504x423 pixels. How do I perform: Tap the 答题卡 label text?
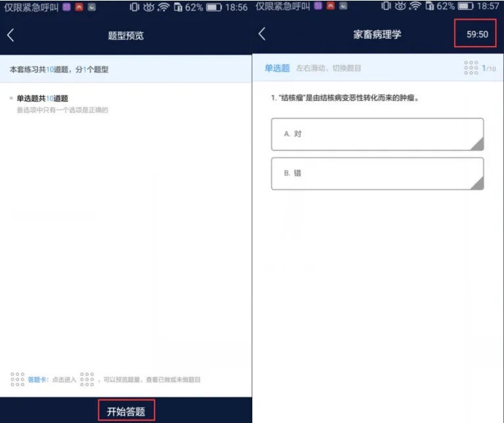pyautogui.click(x=37, y=380)
